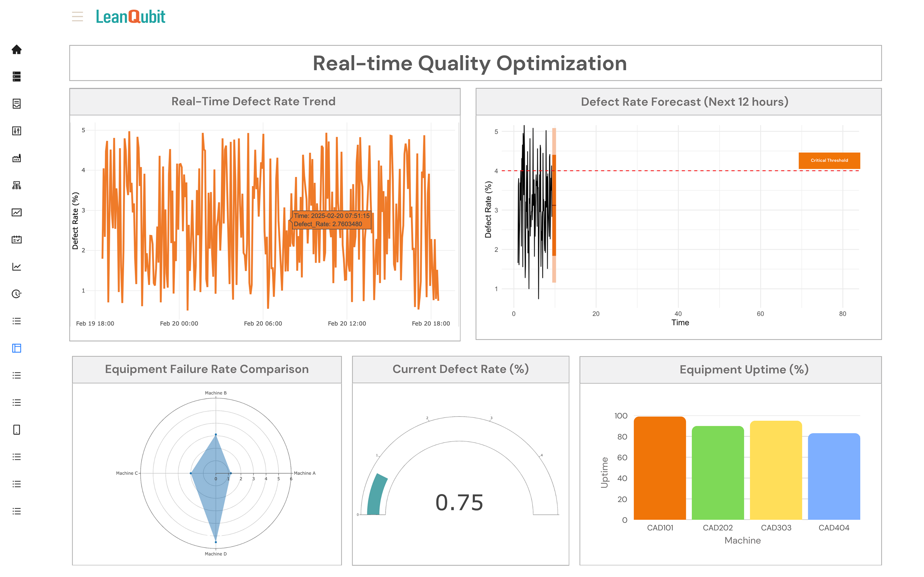Open the pie clock sidebar icon
Screen dimensions: 924x577
point(16,294)
